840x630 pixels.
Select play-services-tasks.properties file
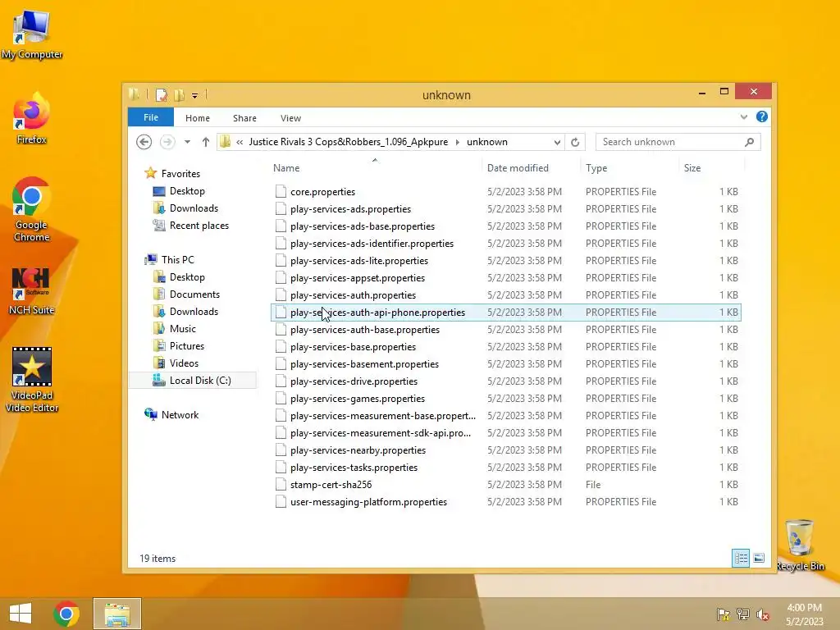(x=506, y=467)
